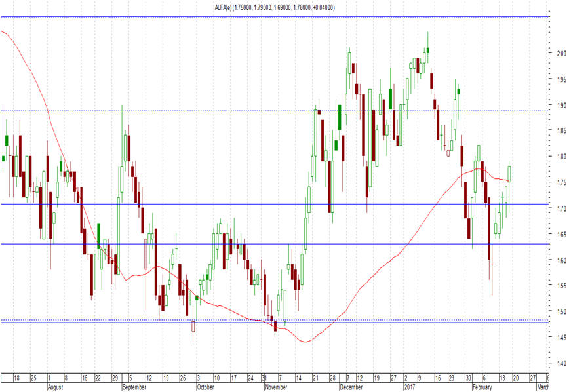
Task: Select the 1.40 price axis label
Action: 561,363
